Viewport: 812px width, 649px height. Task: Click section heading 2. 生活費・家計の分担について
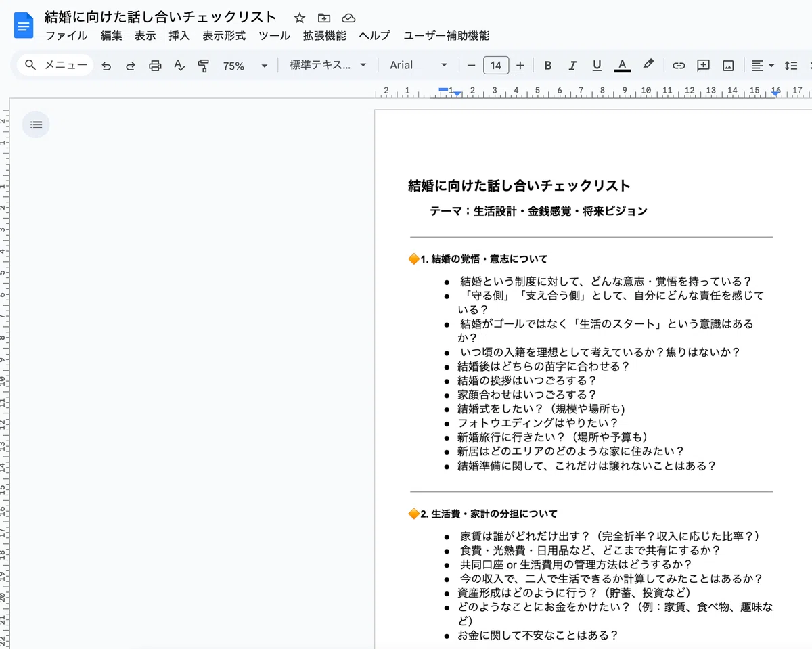coord(489,514)
